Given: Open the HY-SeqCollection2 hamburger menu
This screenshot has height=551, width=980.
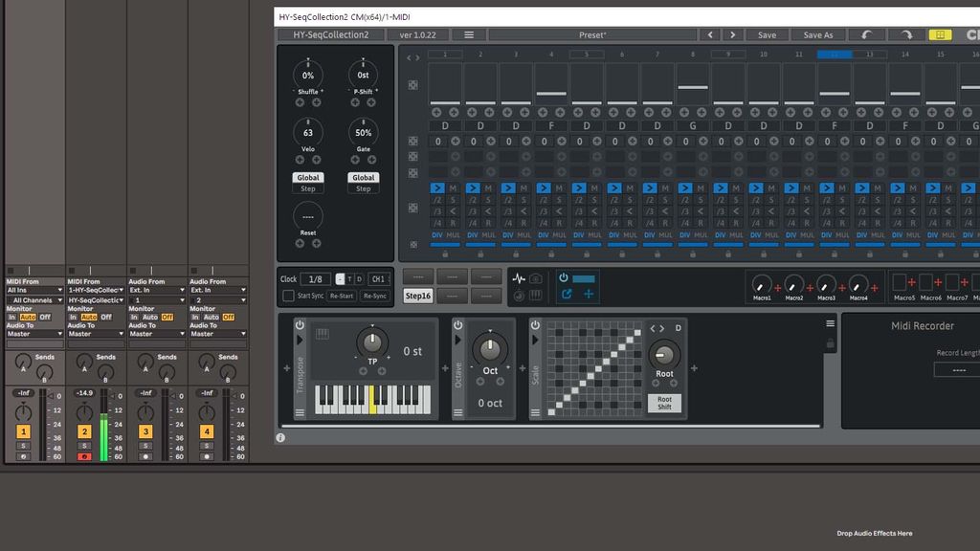Looking at the screenshot, I should tap(468, 33).
